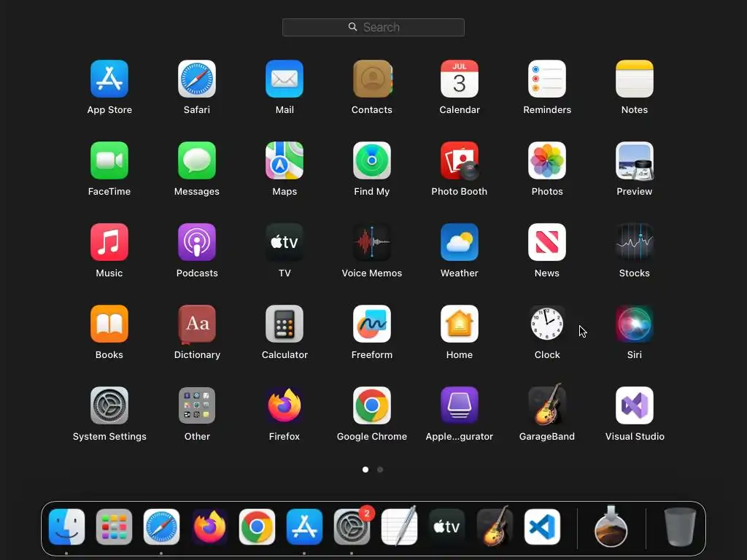Open Dictionary

pyautogui.click(x=197, y=324)
